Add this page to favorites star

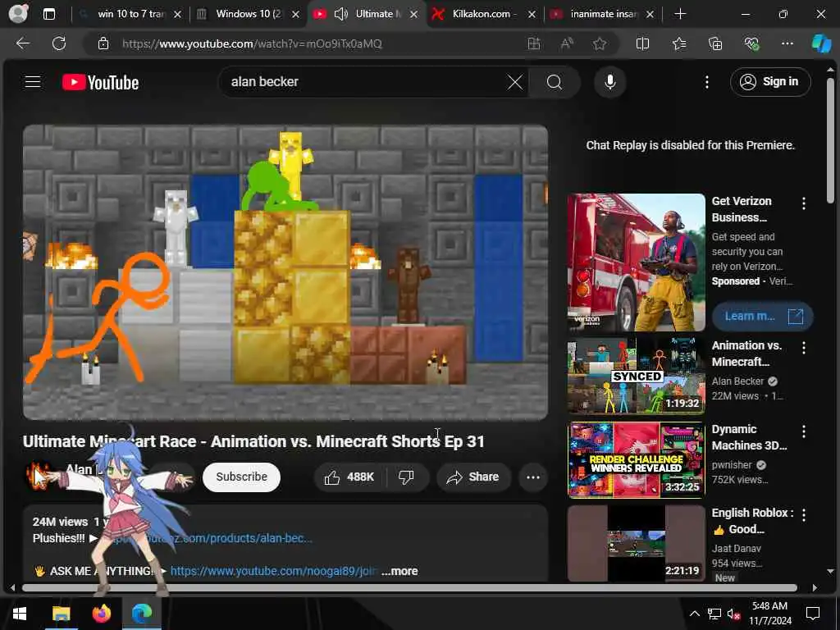[600, 44]
